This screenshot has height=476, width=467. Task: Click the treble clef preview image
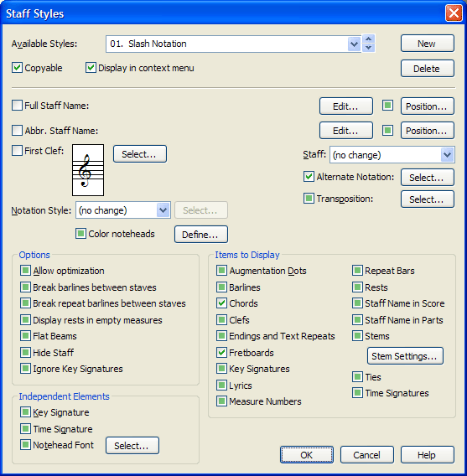pos(88,170)
